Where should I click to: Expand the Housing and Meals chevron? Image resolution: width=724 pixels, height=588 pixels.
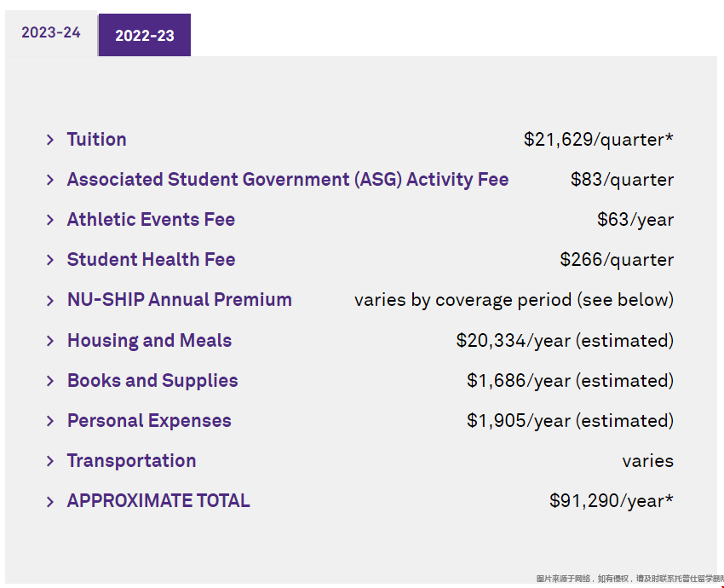coord(50,341)
